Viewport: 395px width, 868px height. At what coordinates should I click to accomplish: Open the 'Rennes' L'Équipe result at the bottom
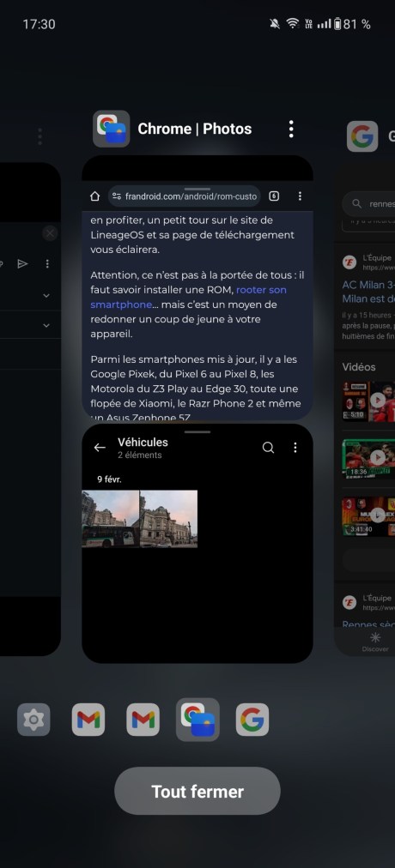(x=368, y=624)
